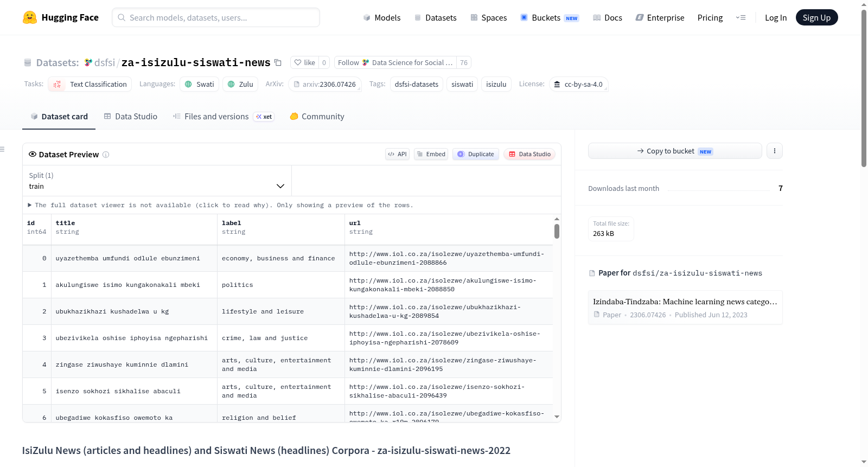Click the follower count 76

464,62
